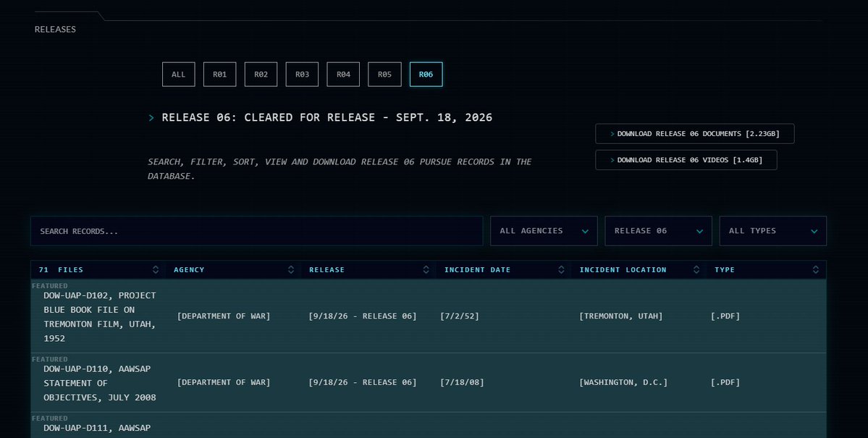Click the release cell in the DOW-UAP-D102 row
The height and width of the screenshot is (438, 868).
363,316
